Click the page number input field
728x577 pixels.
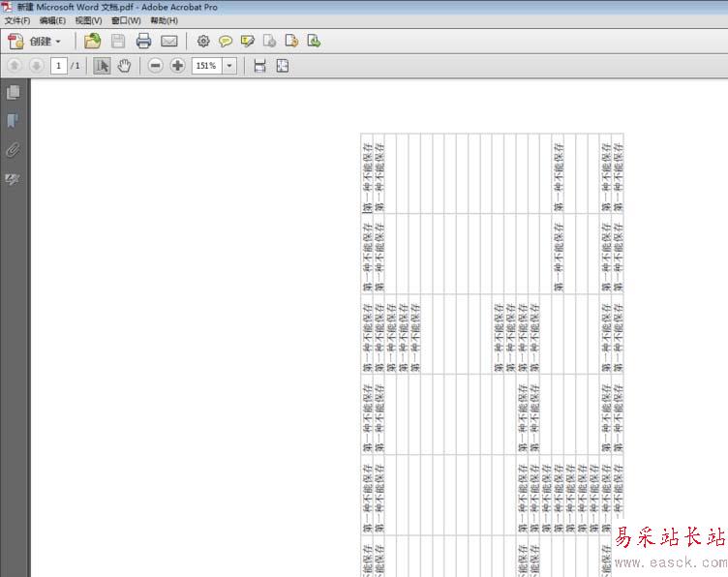pyautogui.click(x=59, y=66)
